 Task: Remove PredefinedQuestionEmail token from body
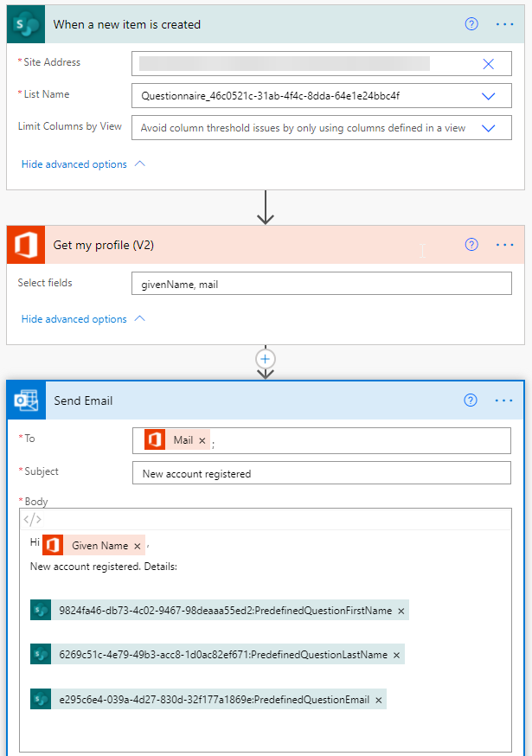click(378, 700)
